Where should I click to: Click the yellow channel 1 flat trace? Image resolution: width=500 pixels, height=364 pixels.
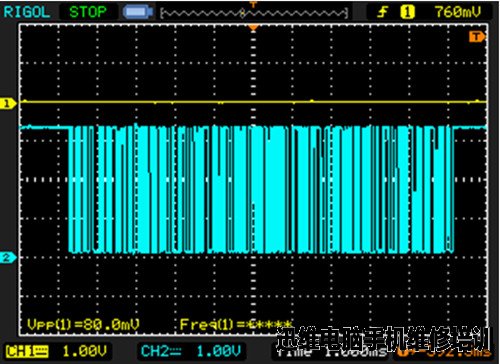point(254,102)
